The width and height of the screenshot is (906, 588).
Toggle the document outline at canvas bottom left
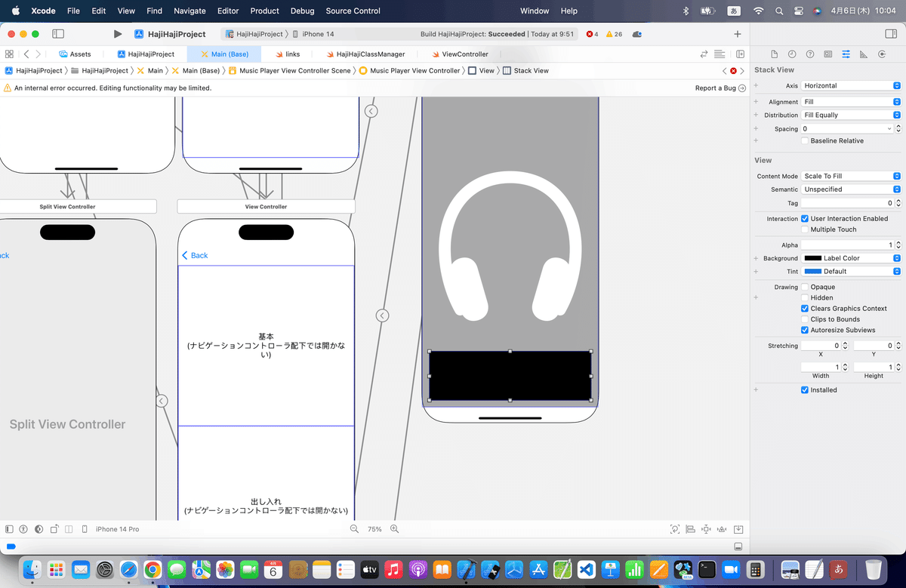click(x=9, y=529)
